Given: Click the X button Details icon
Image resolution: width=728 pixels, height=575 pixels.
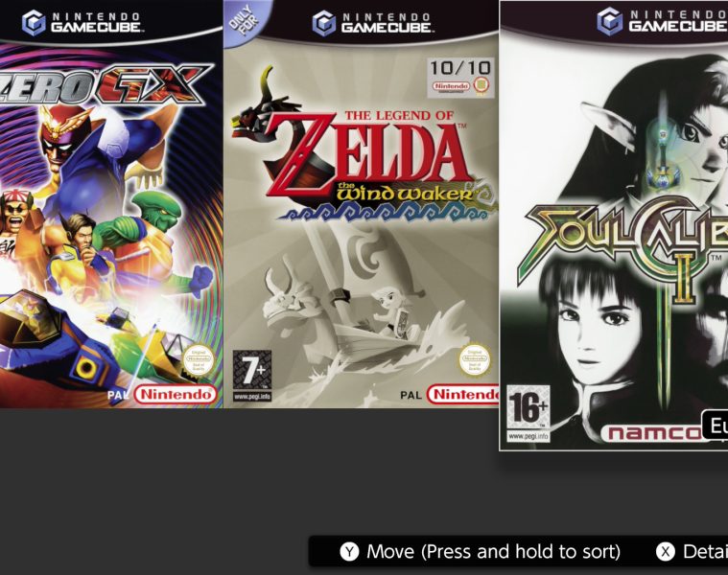Looking at the screenshot, I should coord(666,552).
